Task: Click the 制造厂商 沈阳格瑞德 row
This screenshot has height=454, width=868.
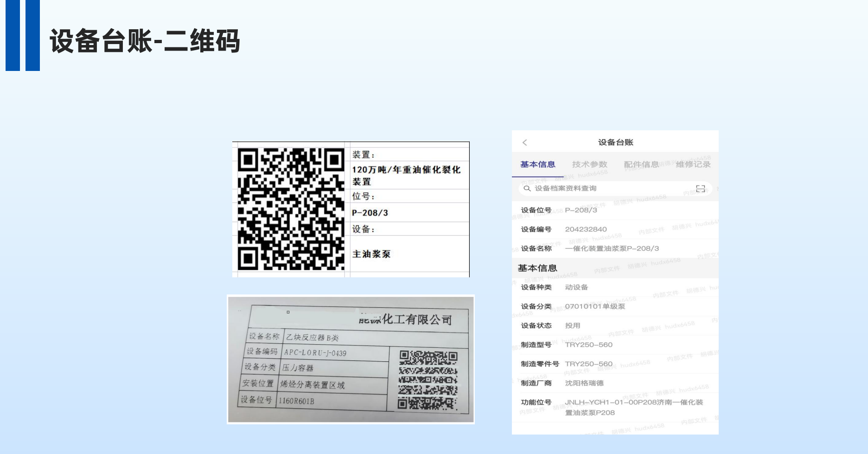Action: tap(615, 383)
